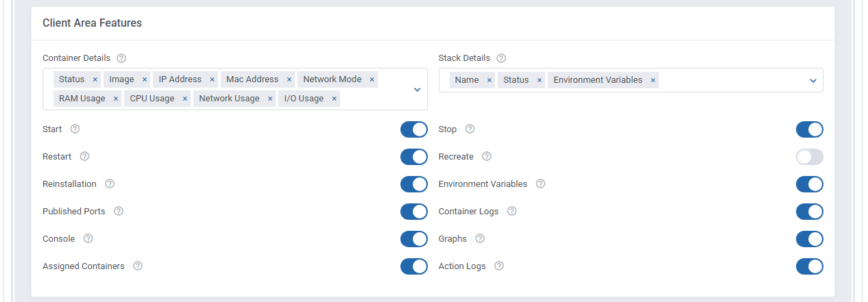Click the Published Ports label
The width and height of the screenshot is (868, 302).
coord(74,211)
